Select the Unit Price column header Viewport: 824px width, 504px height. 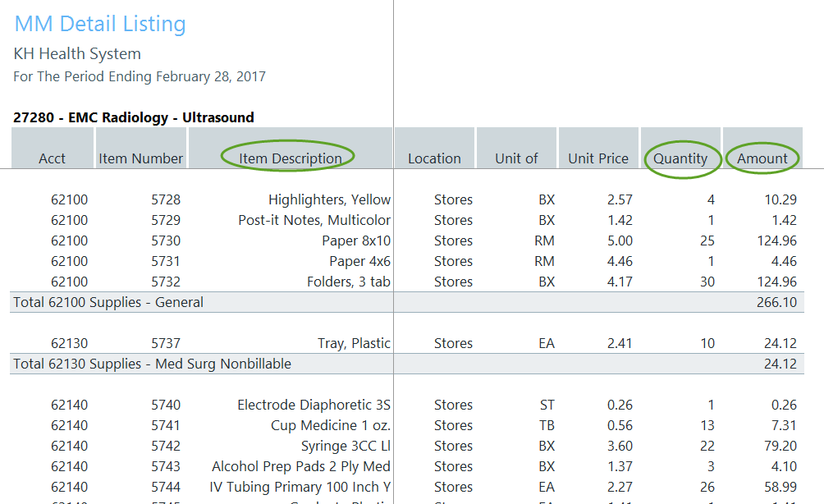(x=598, y=158)
